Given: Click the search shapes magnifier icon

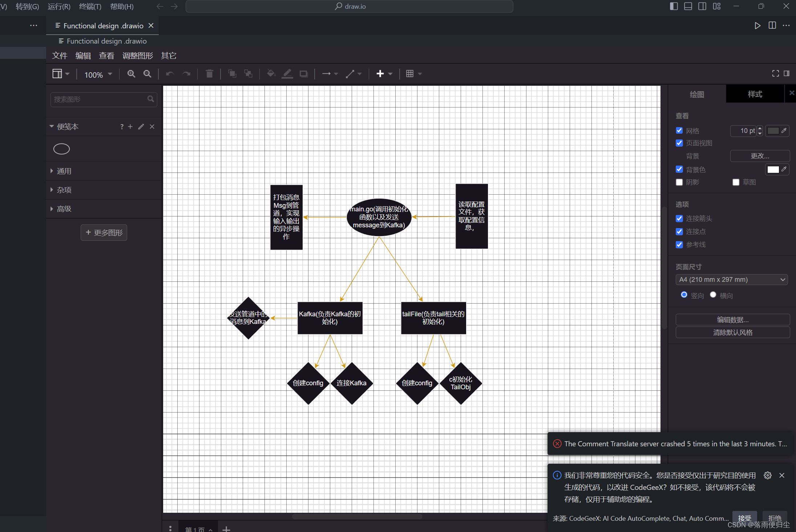Looking at the screenshot, I should [x=150, y=99].
